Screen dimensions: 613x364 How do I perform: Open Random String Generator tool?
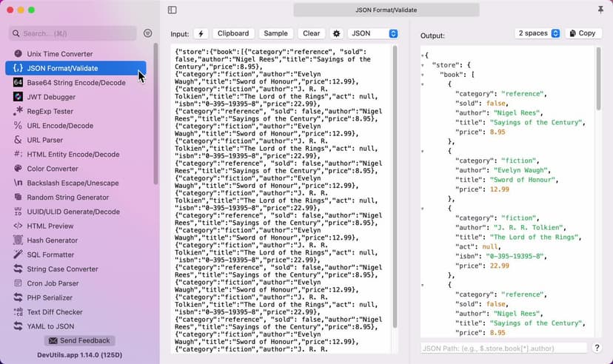pos(76,198)
